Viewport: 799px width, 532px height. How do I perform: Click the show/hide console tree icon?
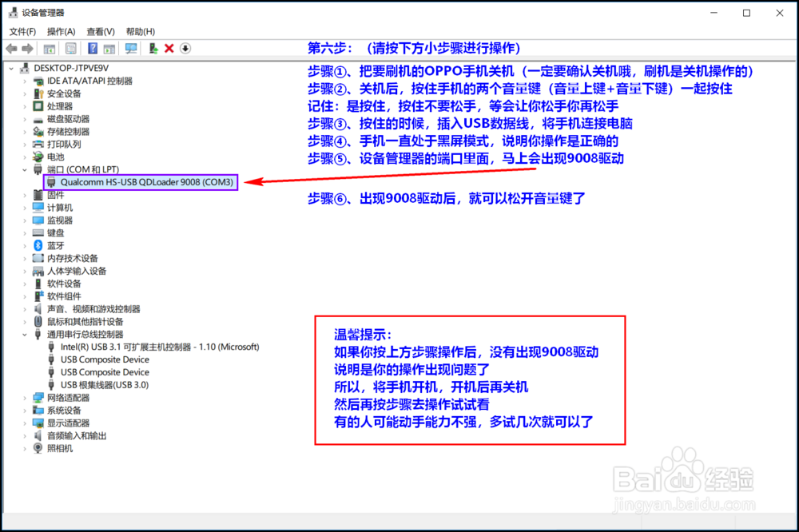point(51,48)
